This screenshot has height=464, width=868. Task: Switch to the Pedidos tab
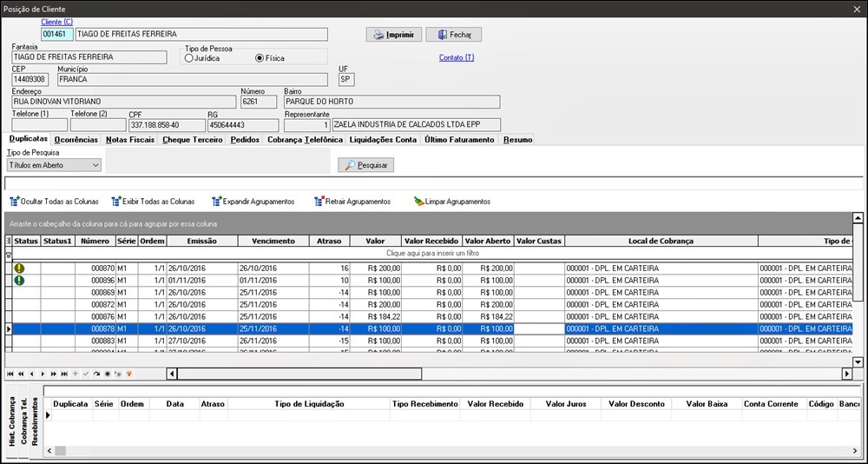(x=246, y=140)
